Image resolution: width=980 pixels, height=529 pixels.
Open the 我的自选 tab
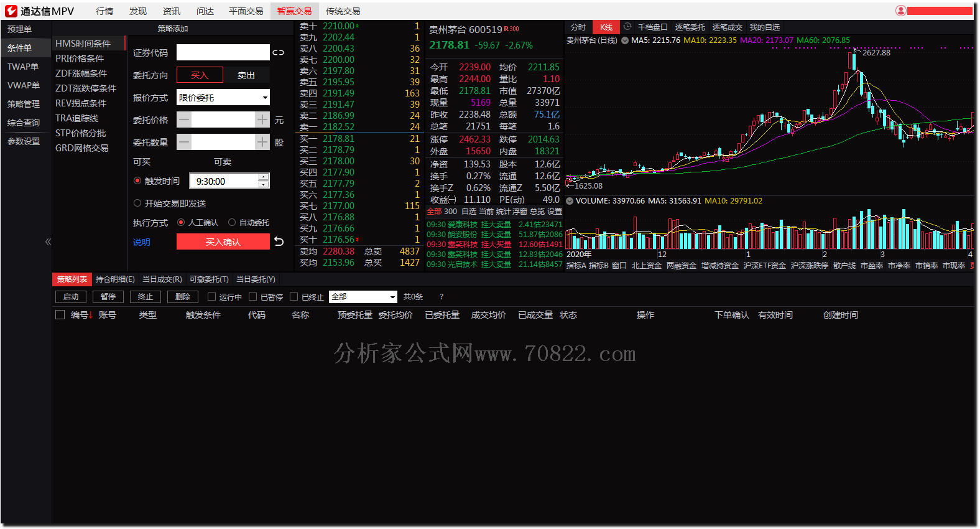click(765, 27)
